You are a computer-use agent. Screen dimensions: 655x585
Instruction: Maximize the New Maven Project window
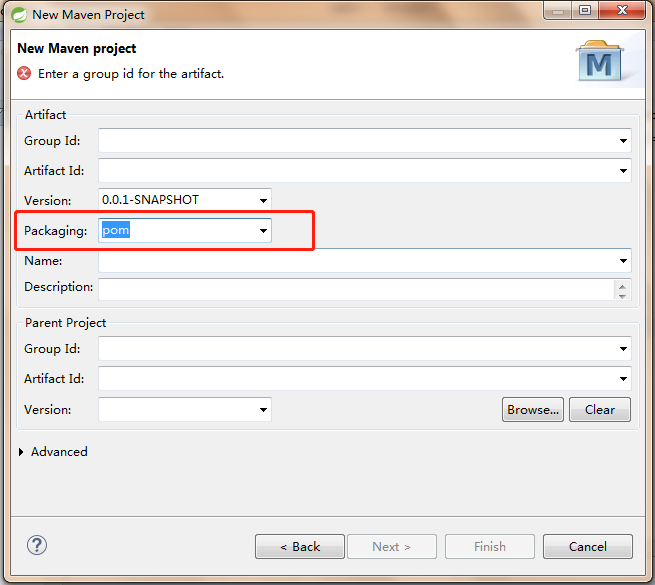[585, 10]
